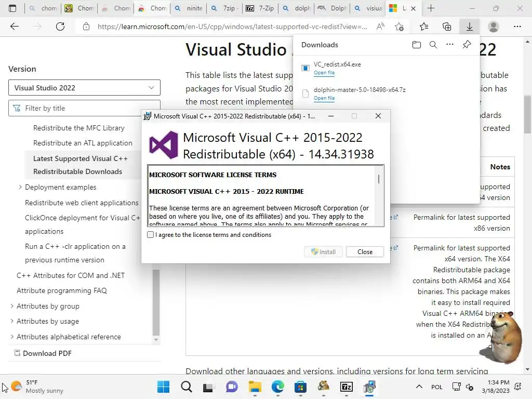Open the Chat app on the taskbar
This screenshot has width=532, height=399.
232,387
